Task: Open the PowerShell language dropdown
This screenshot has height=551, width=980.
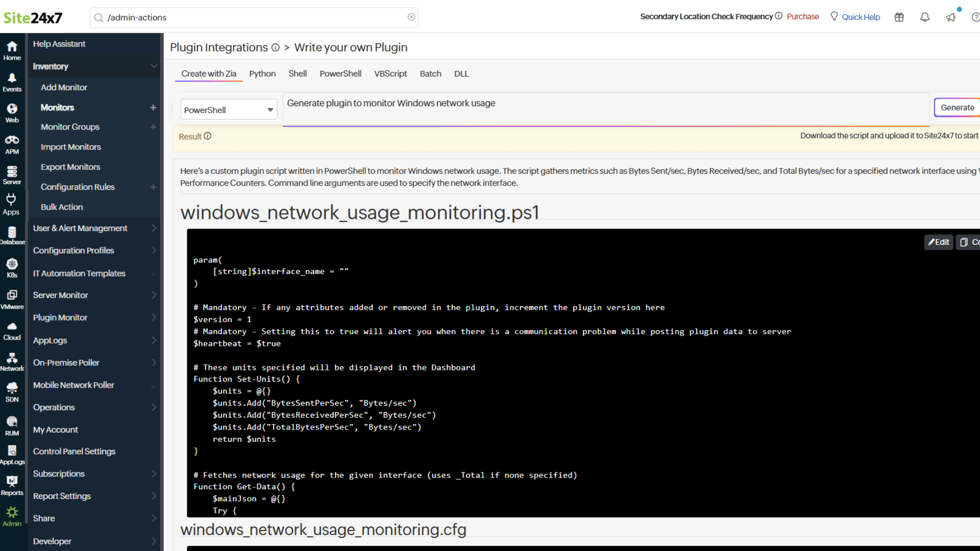Action: 229,110
